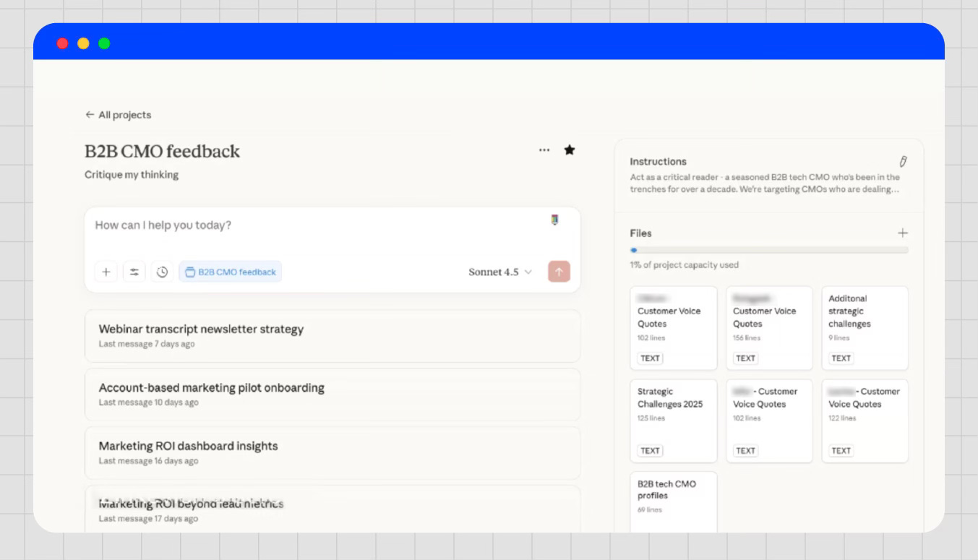
Task: Open the response style settings icon
Action: (x=134, y=272)
